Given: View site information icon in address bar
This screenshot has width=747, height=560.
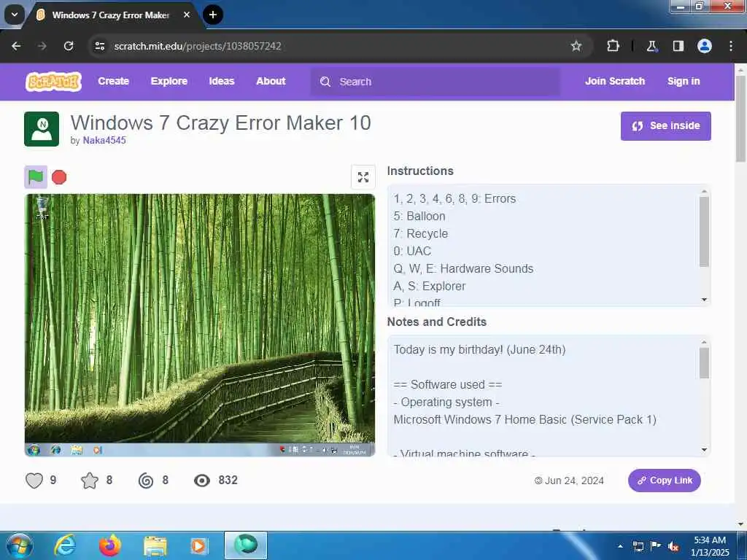Looking at the screenshot, I should pyautogui.click(x=99, y=46).
